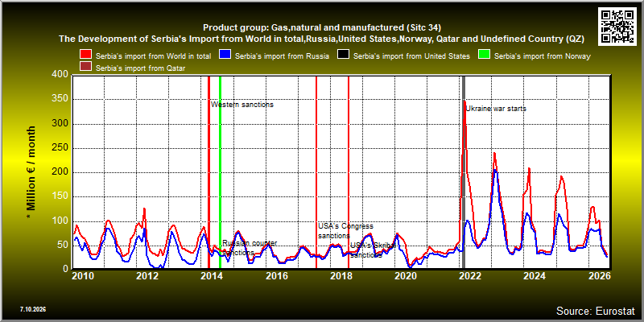The height and width of the screenshot is (322, 644).
Task: Click the 2010 x-axis label
Action: [x=84, y=276]
